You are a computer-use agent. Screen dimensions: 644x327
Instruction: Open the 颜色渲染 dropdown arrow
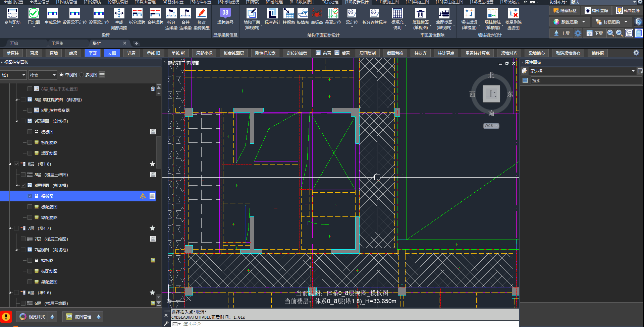point(584,22)
